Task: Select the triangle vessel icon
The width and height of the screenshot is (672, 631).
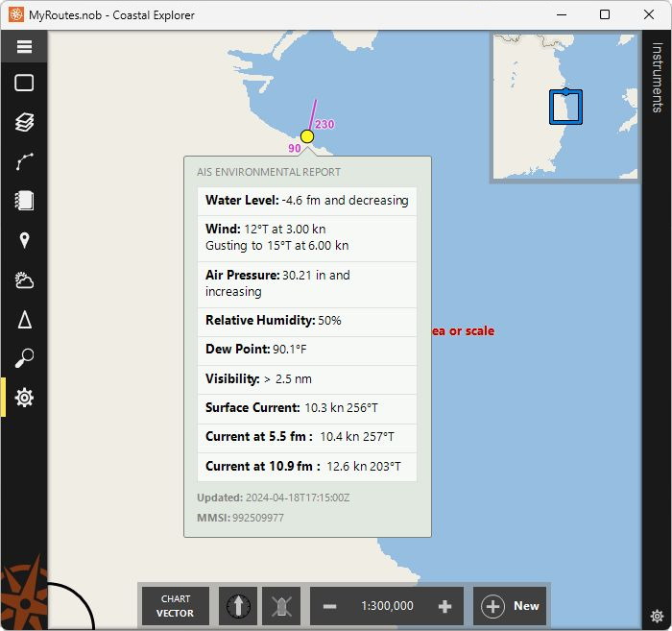Action: coord(24,320)
